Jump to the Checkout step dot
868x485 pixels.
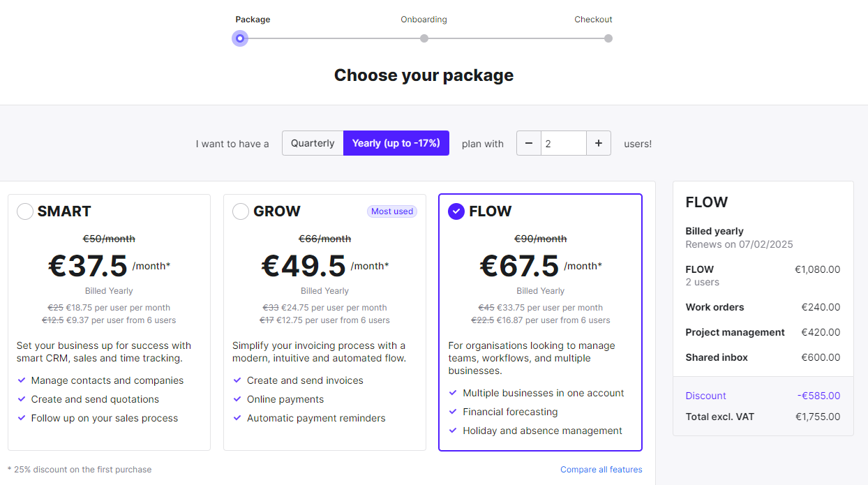(608, 38)
